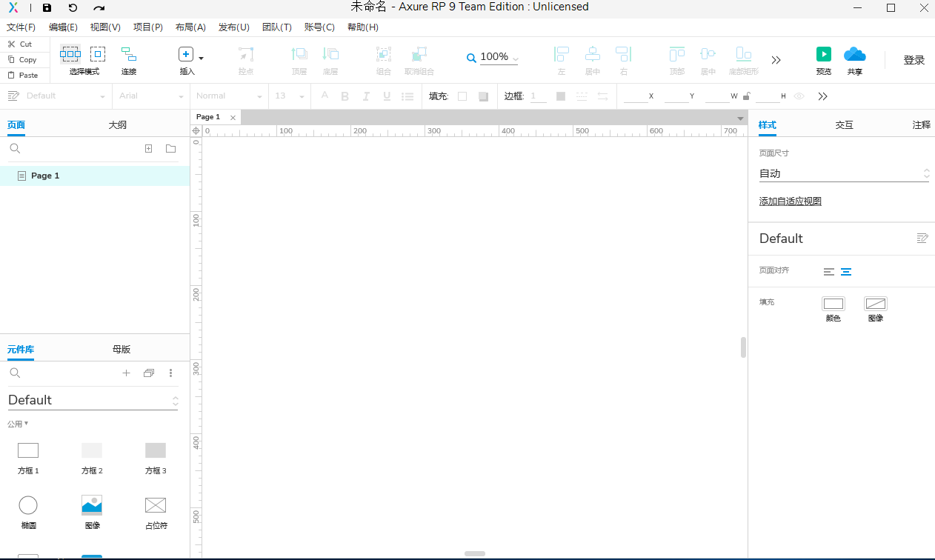Click the 插入 insert tool icon

point(186,54)
